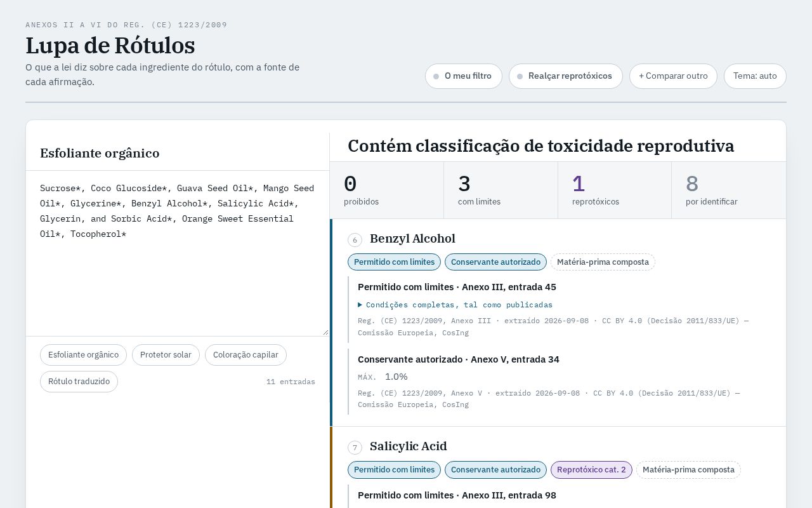This screenshot has height=508, width=812.
Task: Select the 'proibidos' count tile
Action: click(x=386, y=190)
